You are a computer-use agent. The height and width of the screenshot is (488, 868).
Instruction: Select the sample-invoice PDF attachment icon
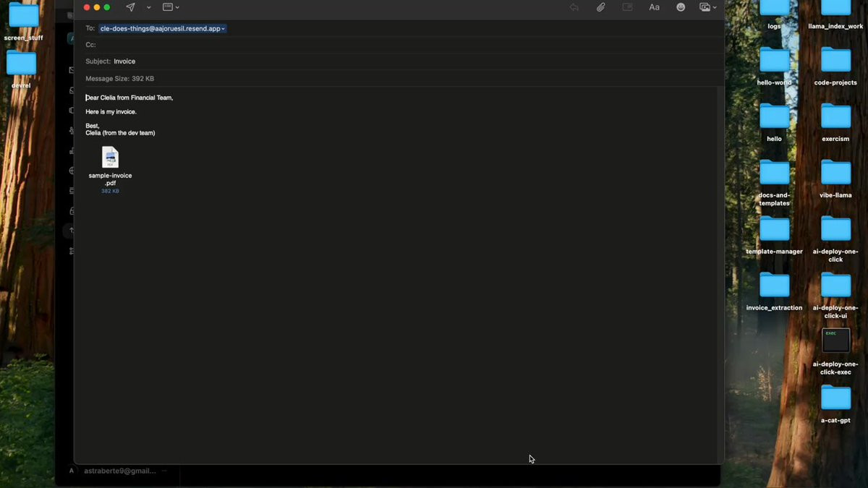coord(110,157)
